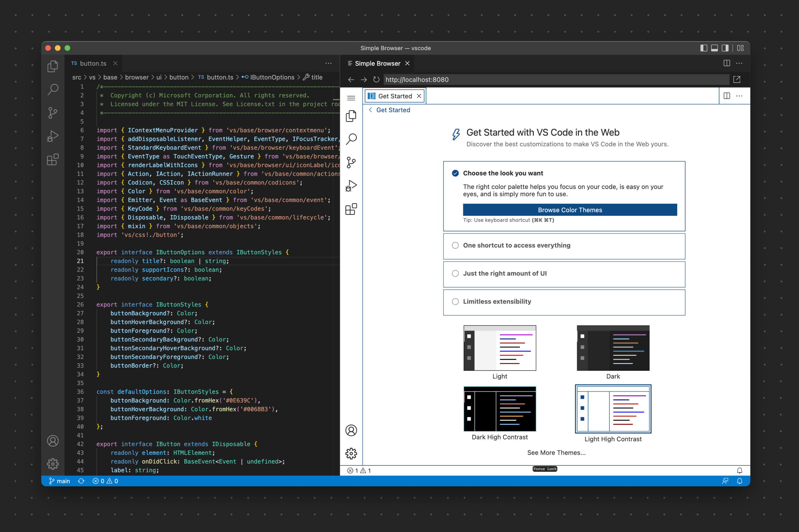This screenshot has width=799, height=532.
Task: Select the main branch indicator in status bar
Action: pyautogui.click(x=59, y=481)
